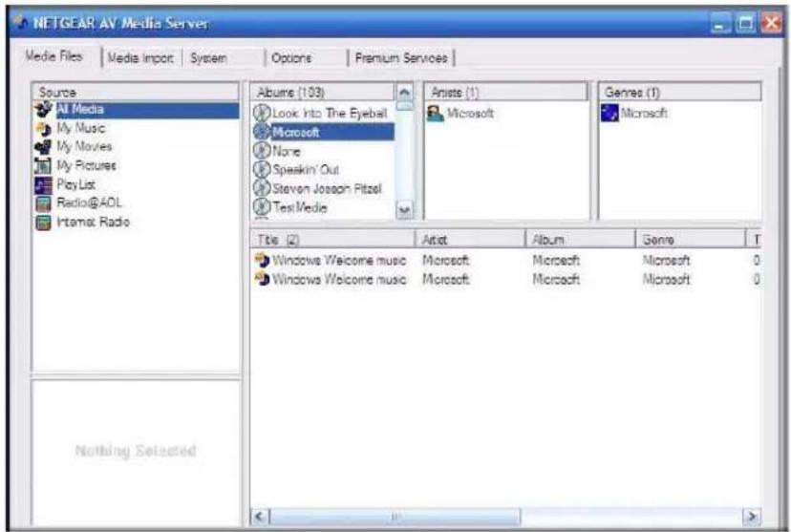The height and width of the screenshot is (532, 791).
Task: Switch to the System tab
Action: 209,58
